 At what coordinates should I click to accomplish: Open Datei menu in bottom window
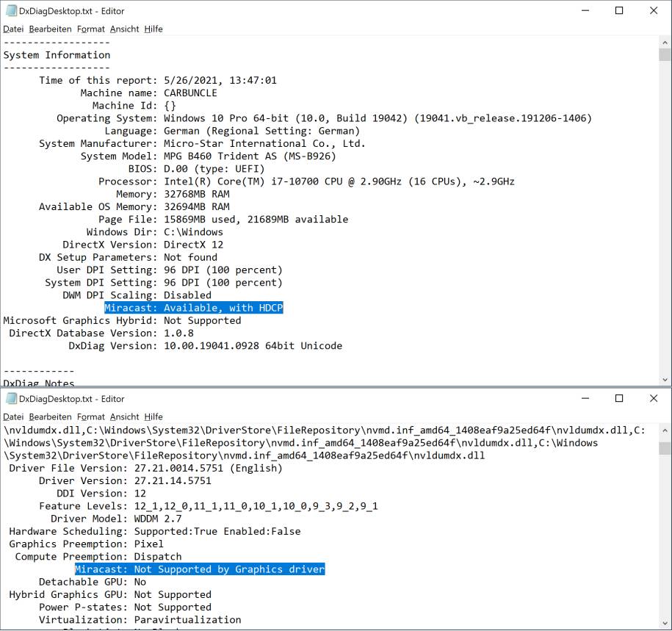coord(13,417)
